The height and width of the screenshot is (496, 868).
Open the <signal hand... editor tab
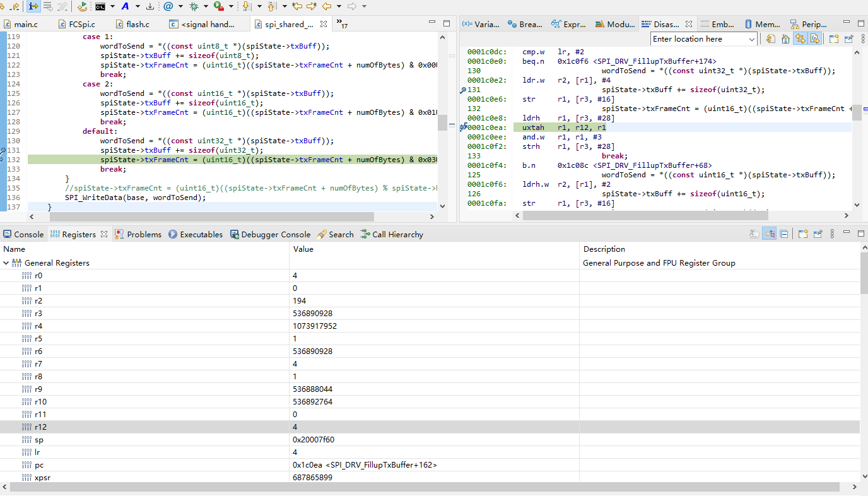point(202,24)
